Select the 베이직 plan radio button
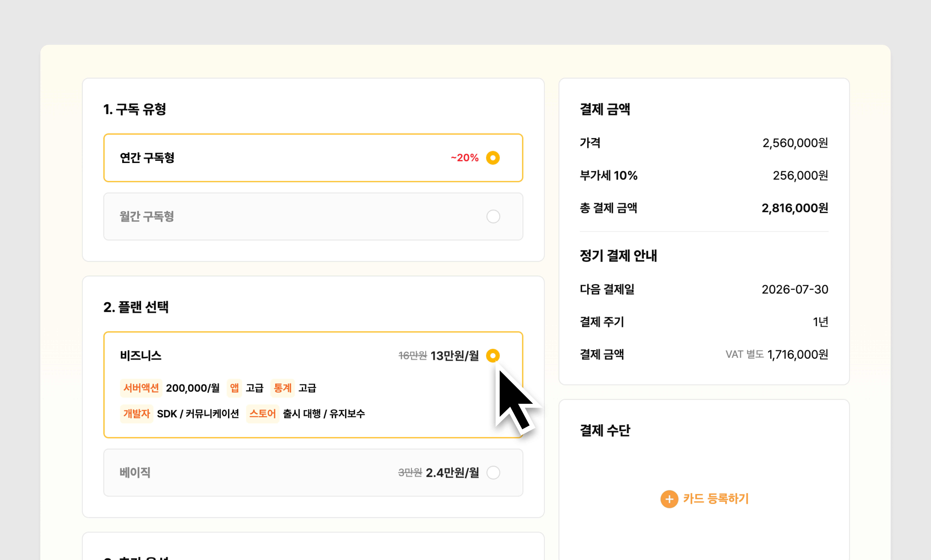 click(493, 472)
